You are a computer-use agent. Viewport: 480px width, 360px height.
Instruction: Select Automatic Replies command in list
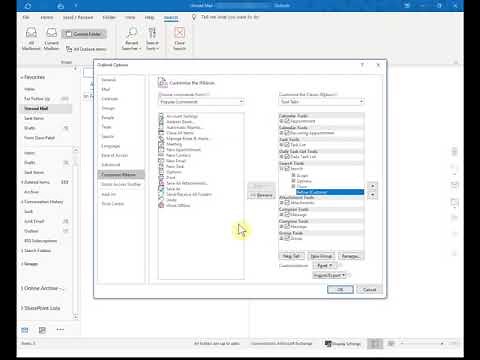[184, 127]
